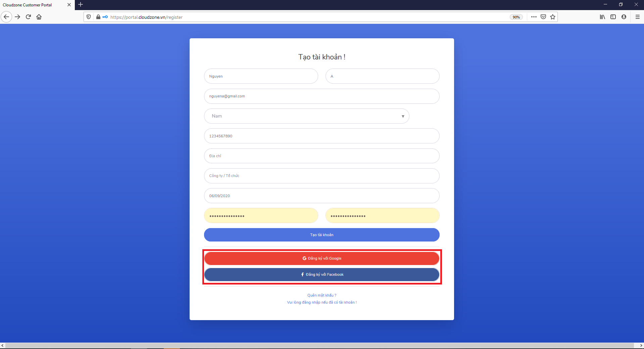Screen dimensions: 644x349
Task: Click the first password field
Action: 261,216
